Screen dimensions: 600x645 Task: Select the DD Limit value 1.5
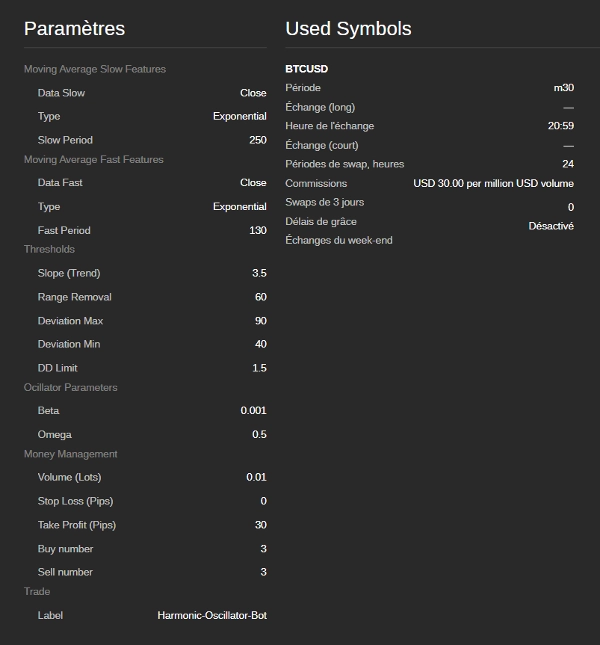click(x=259, y=368)
